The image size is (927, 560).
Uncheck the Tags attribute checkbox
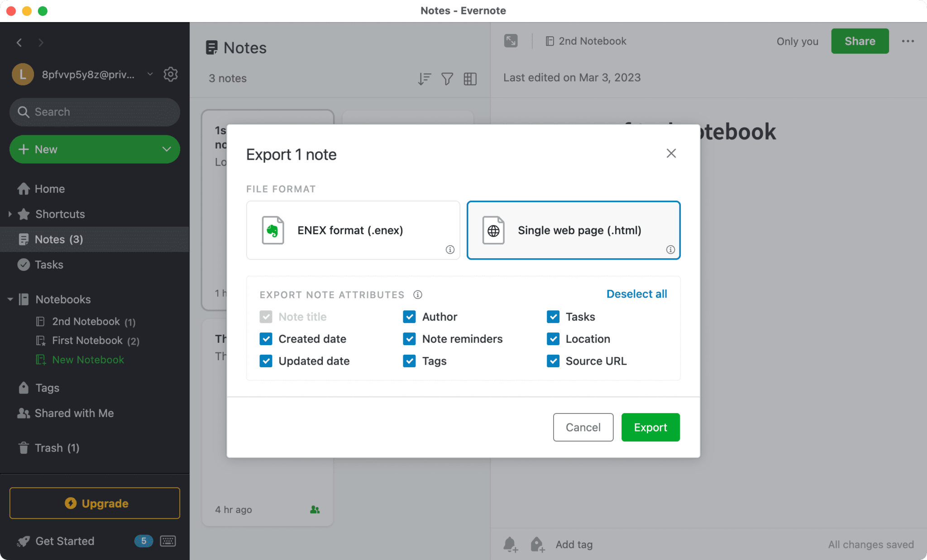[410, 361]
